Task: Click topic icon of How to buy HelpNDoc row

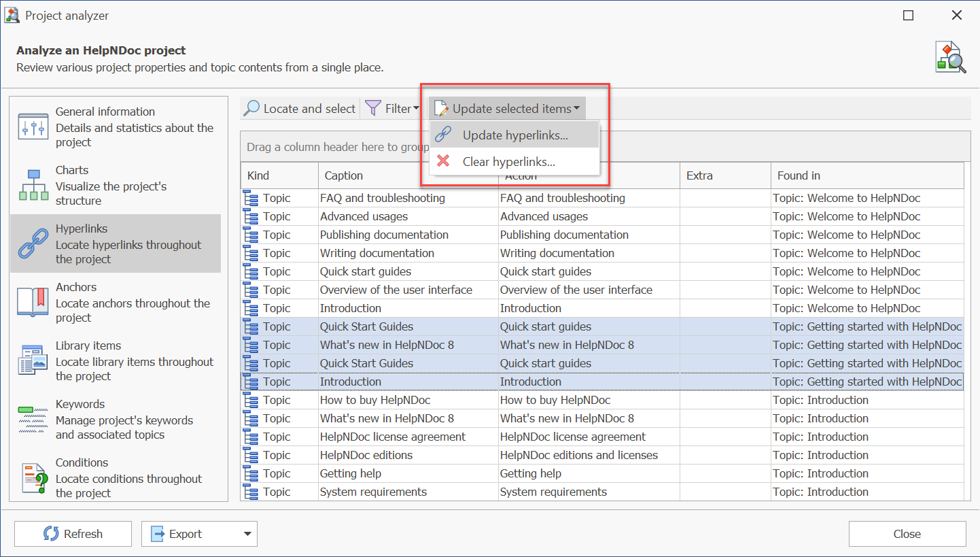Action: point(251,401)
